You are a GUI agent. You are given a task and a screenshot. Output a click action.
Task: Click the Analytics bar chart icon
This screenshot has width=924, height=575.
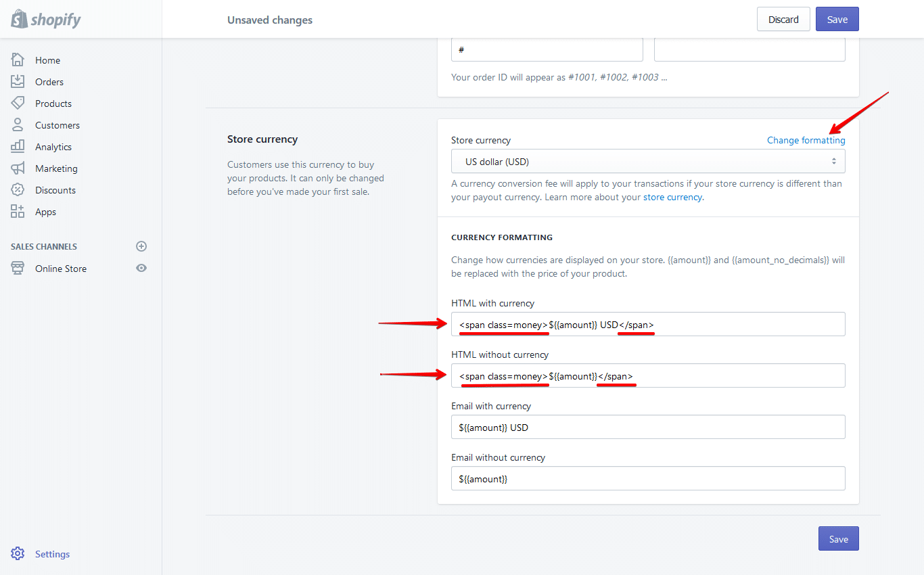(x=18, y=147)
